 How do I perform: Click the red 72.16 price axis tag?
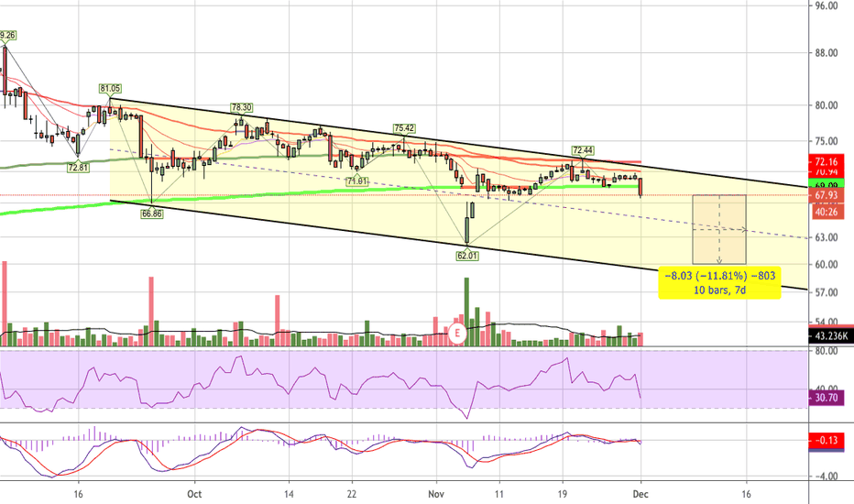coord(827,161)
